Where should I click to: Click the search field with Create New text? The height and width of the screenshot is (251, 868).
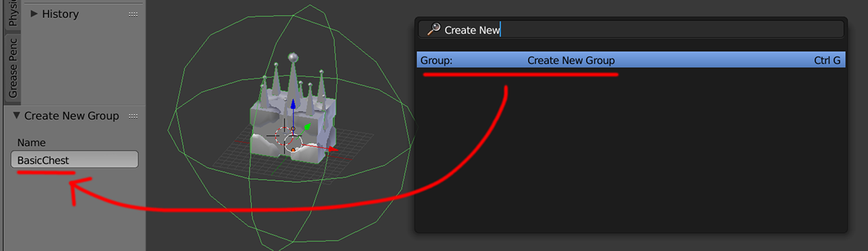click(x=631, y=29)
